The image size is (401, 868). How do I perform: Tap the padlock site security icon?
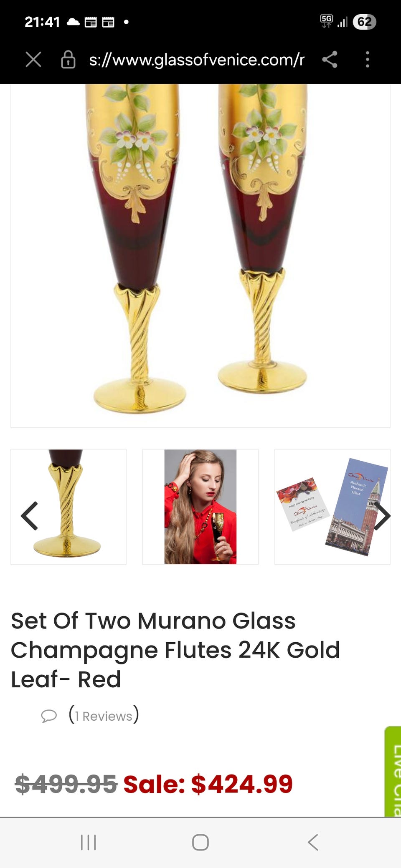tap(68, 60)
